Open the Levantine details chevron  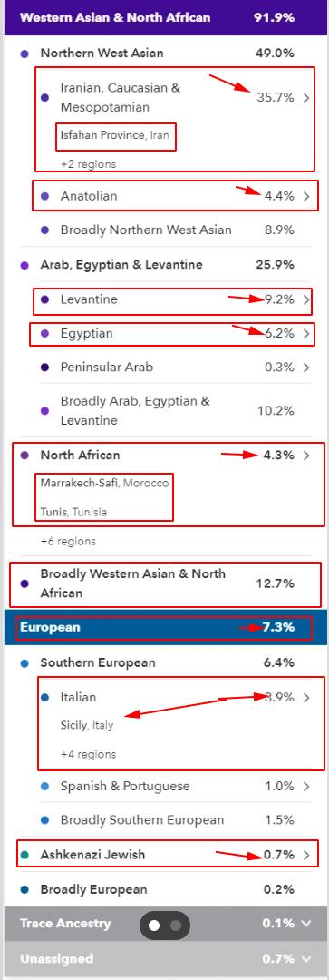click(306, 299)
